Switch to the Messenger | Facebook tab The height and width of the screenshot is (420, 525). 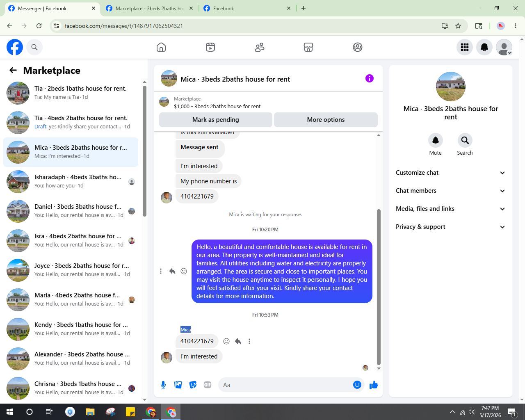click(x=51, y=8)
